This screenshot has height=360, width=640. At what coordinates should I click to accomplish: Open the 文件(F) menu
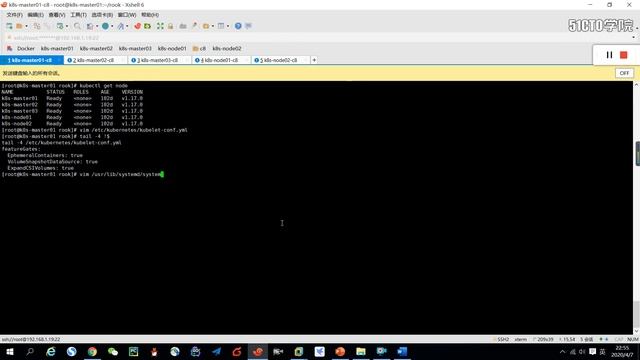click(x=14, y=15)
